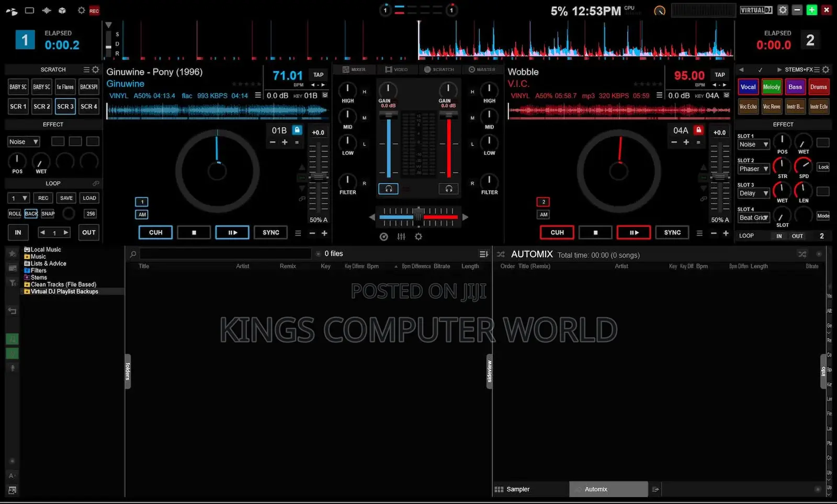Viewport: 837px width, 504px height.
Task: Switch to the MASTER tab
Action: 482,70
